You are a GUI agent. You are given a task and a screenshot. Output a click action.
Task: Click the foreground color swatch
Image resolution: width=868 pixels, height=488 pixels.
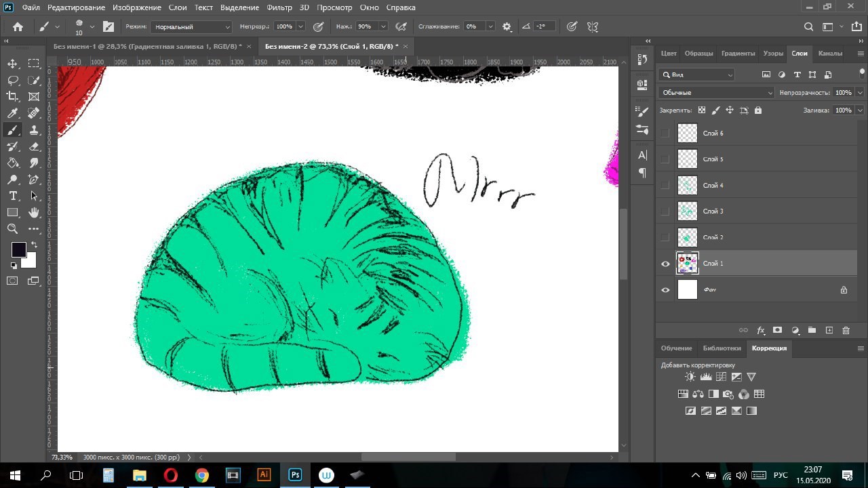coord(18,249)
